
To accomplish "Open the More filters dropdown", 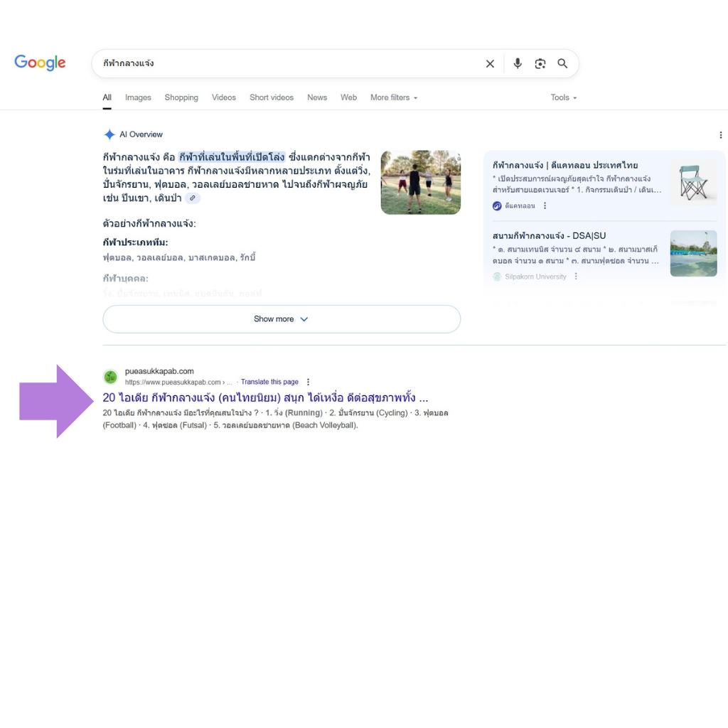I will tap(393, 97).
